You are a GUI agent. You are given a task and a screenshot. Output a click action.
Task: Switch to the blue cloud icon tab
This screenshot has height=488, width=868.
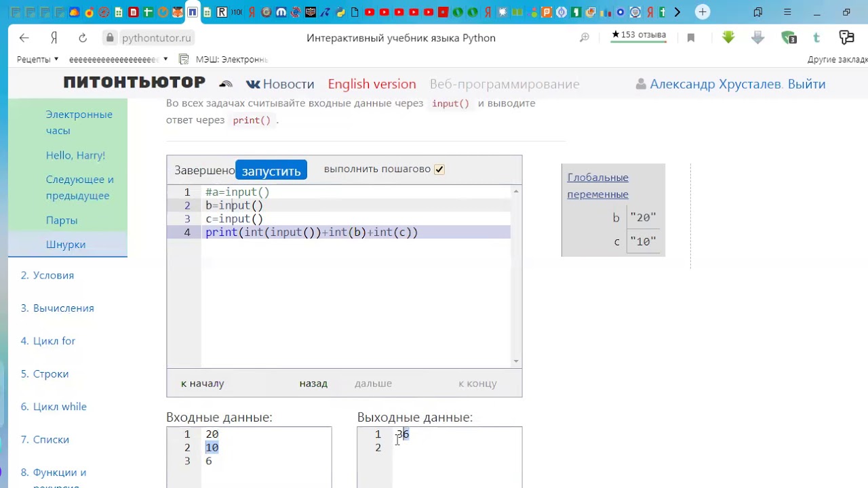pos(74,12)
